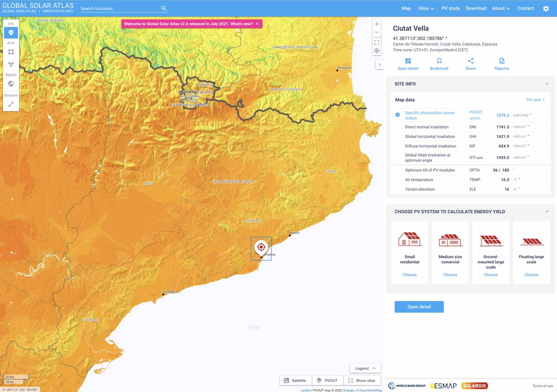The height and width of the screenshot is (392, 557).
Task: Close the welcome notification banner
Action: 257,24
